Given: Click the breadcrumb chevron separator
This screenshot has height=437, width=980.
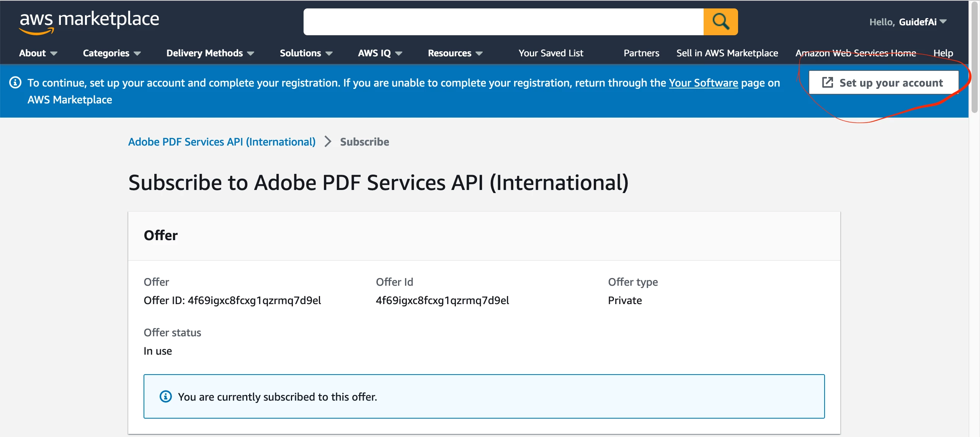Looking at the screenshot, I should point(328,142).
